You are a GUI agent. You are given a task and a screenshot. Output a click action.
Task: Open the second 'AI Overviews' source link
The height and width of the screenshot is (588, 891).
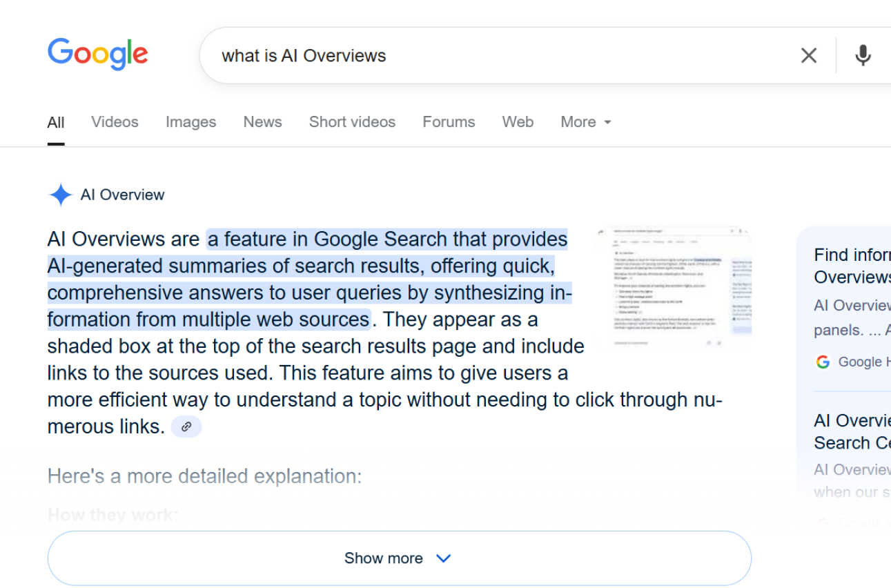tap(852, 431)
